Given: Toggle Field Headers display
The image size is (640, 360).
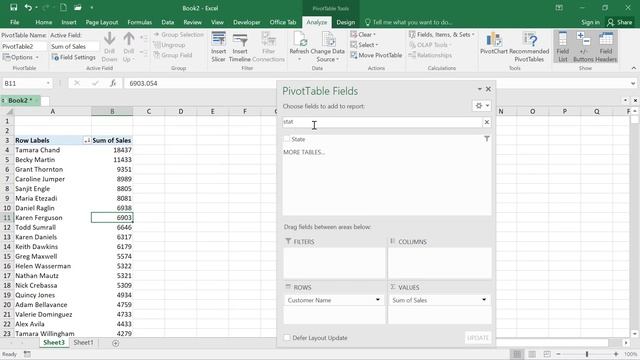Looking at the screenshot, I should coord(606,47).
